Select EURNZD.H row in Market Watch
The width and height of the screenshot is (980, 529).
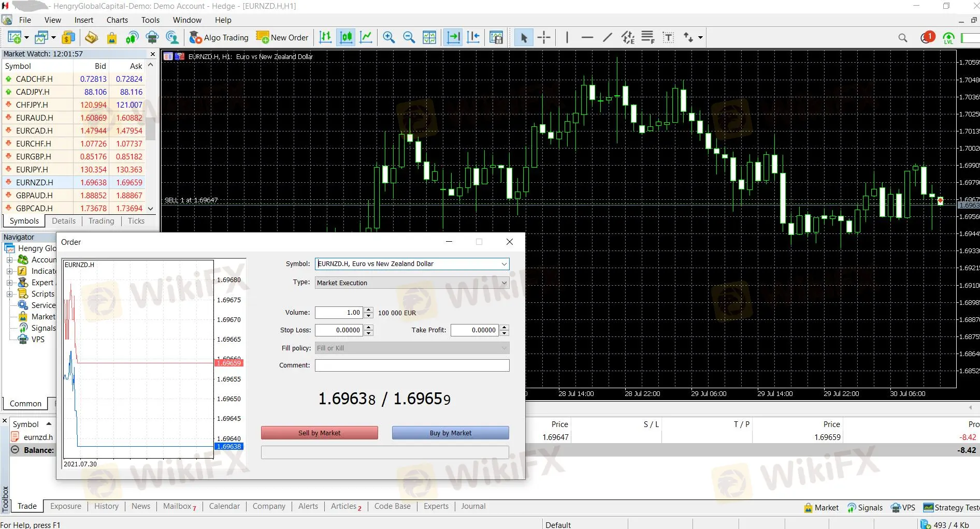[74, 182]
